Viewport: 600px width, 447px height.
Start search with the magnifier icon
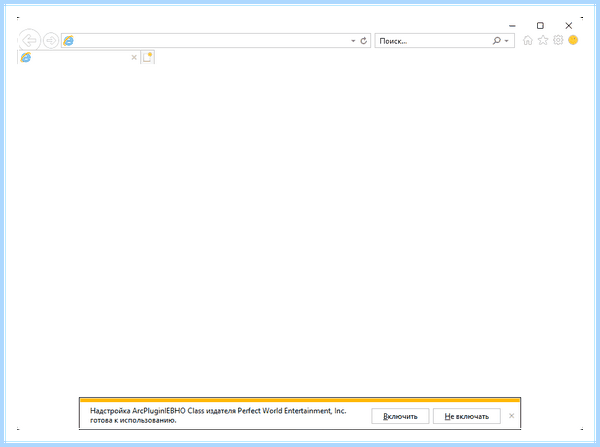point(497,41)
